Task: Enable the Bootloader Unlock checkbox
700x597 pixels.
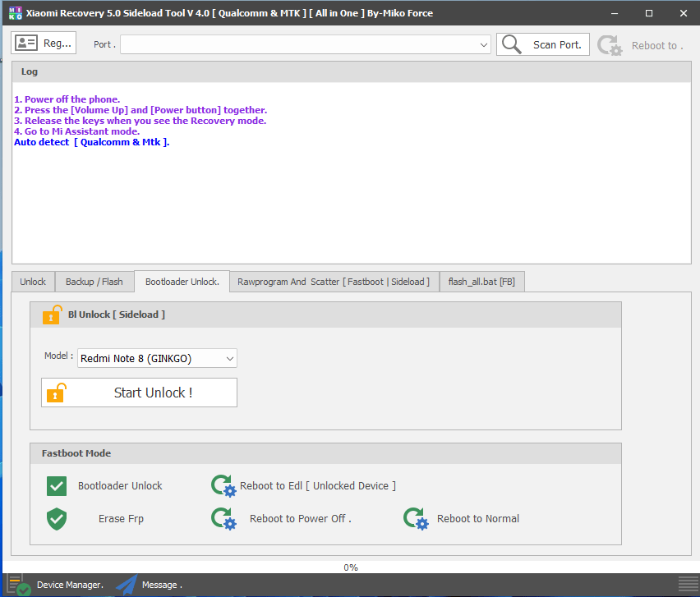Action: (56, 486)
